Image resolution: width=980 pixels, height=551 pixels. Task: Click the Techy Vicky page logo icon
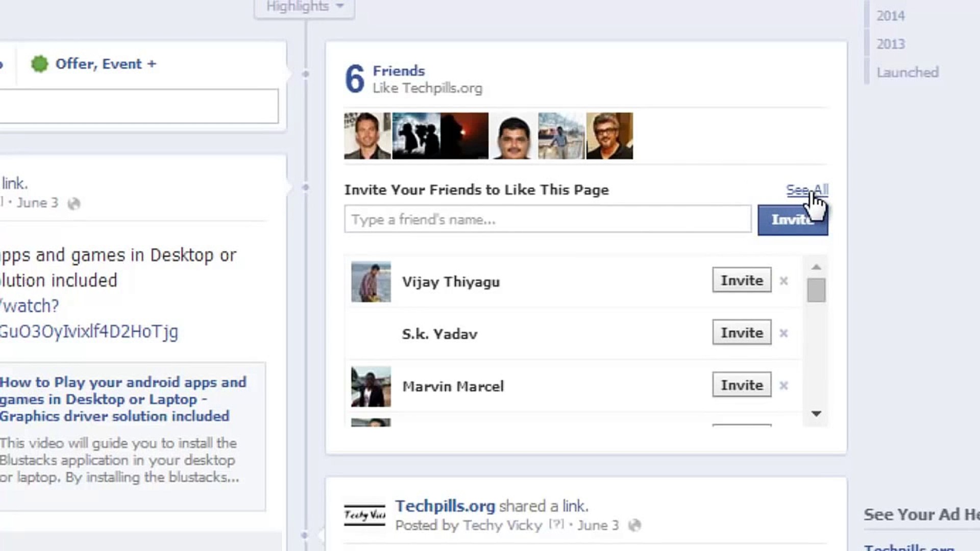(363, 514)
